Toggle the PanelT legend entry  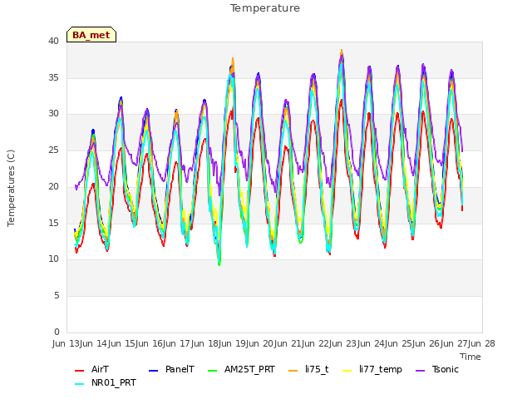(172, 369)
